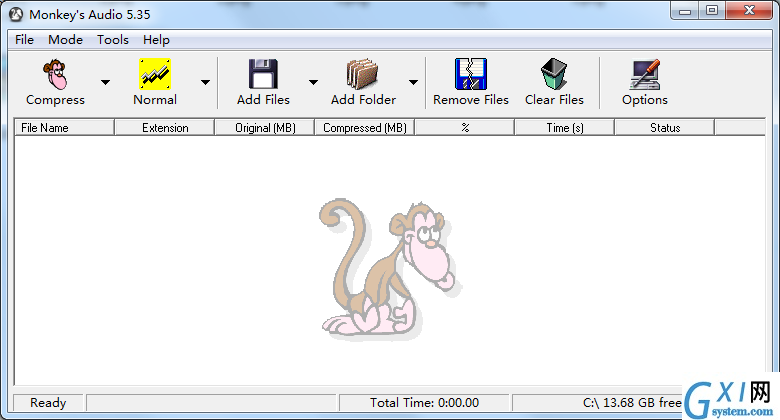
Task: Minimize the Monkey's Audio window
Action: (x=685, y=11)
